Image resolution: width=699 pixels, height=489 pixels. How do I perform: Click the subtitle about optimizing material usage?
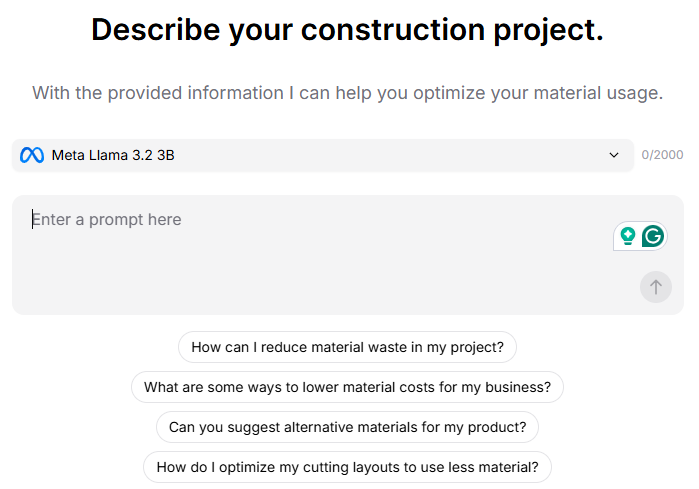pos(347,93)
